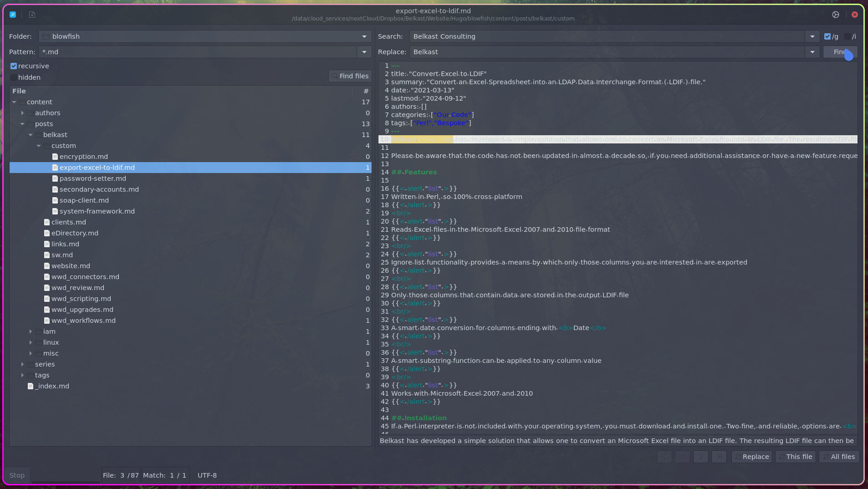Select website.md in the tree
The height and width of the screenshot is (489, 868).
190,266
